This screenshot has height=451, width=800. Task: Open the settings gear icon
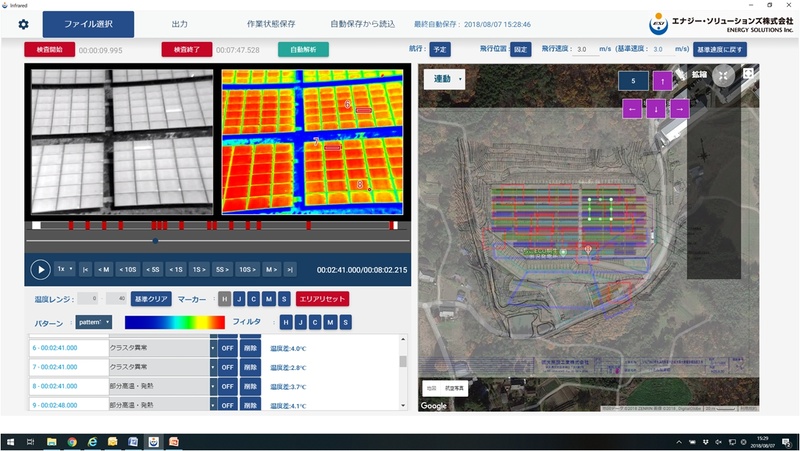tap(23, 24)
